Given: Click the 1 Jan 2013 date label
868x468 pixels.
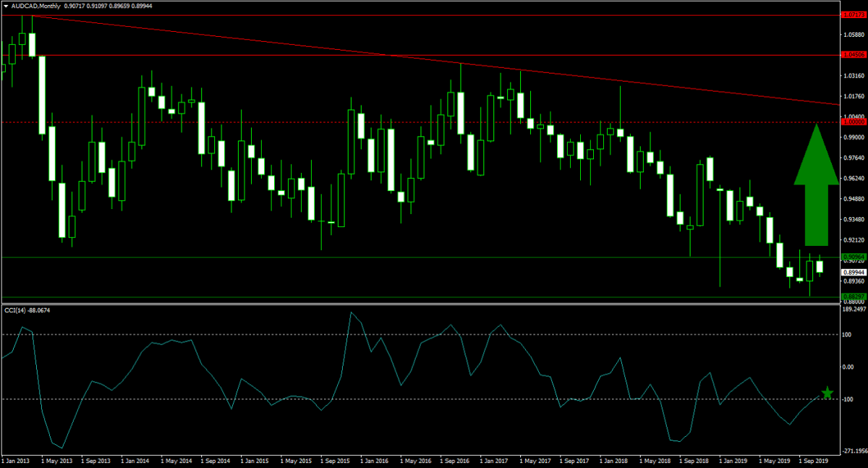Looking at the screenshot, I should tap(16, 459).
